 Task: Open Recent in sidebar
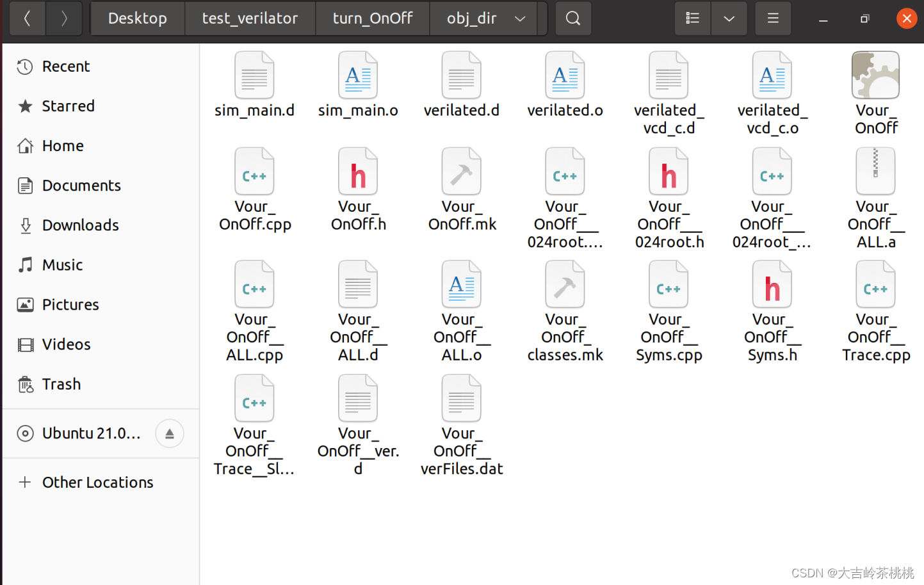[x=101, y=67]
